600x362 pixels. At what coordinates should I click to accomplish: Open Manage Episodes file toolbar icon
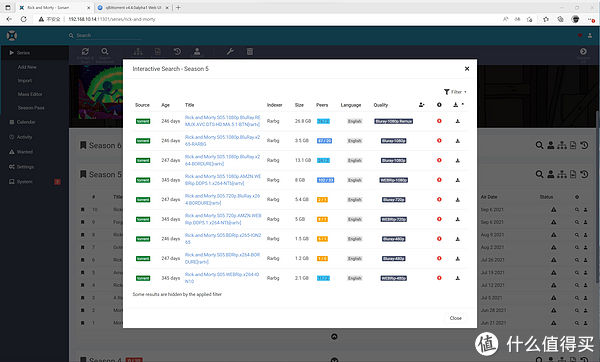pyautogui.click(x=158, y=52)
